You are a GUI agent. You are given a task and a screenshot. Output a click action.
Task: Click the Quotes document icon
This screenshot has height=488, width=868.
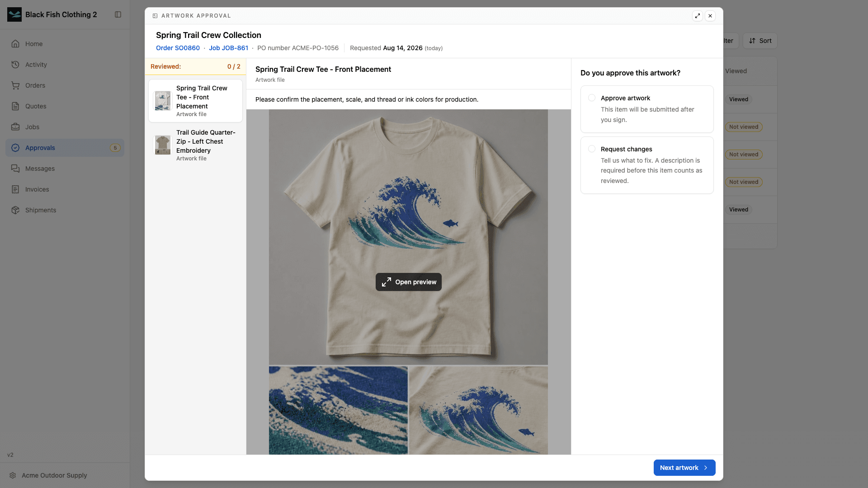tap(15, 106)
